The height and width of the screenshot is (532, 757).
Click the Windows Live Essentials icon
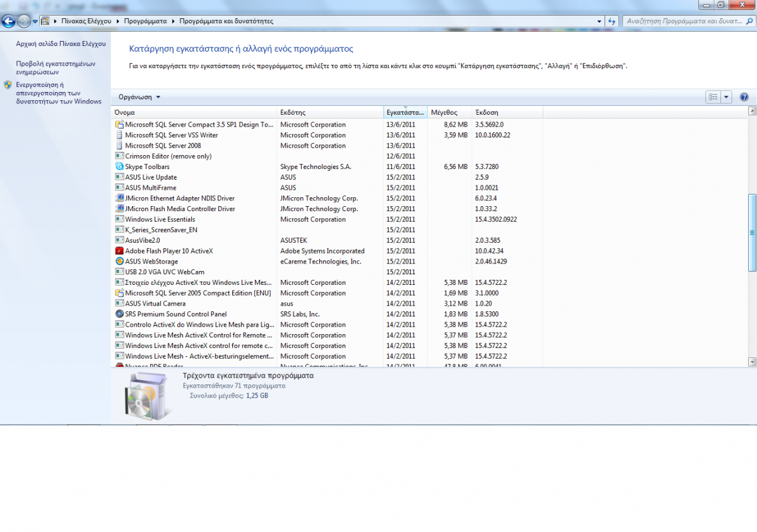[120, 219]
